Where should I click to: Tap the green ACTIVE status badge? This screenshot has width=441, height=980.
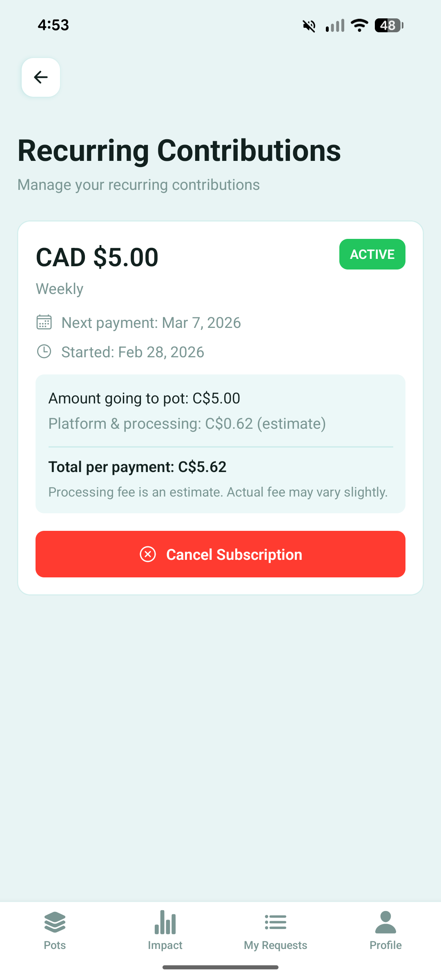(x=372, y=254)
